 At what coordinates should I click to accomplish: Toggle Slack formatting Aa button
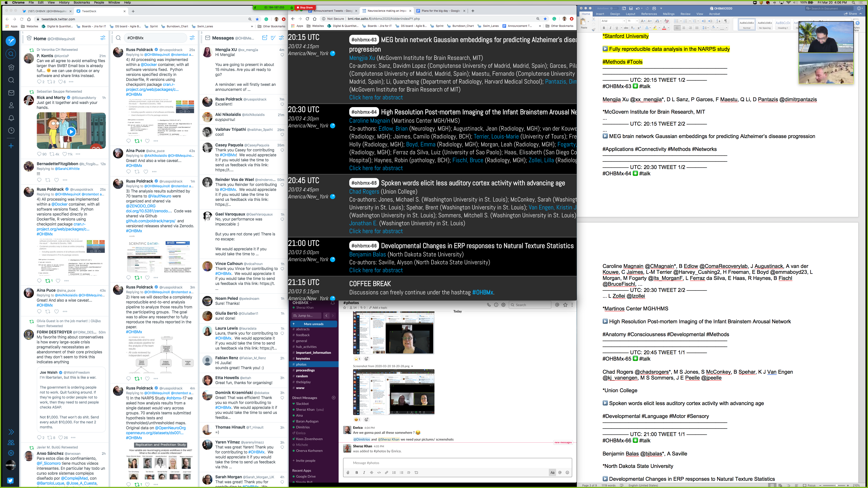click(552, 472)
